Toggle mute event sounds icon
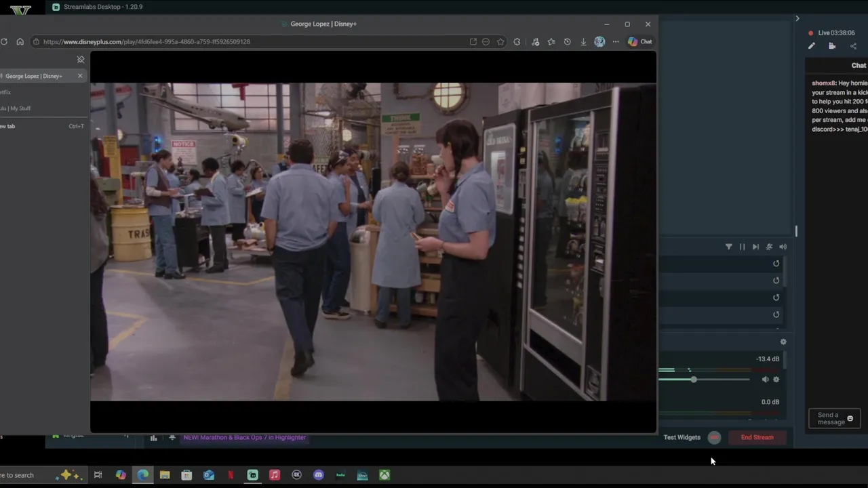This screenshot has width=868, height=488. click(769, 247)
